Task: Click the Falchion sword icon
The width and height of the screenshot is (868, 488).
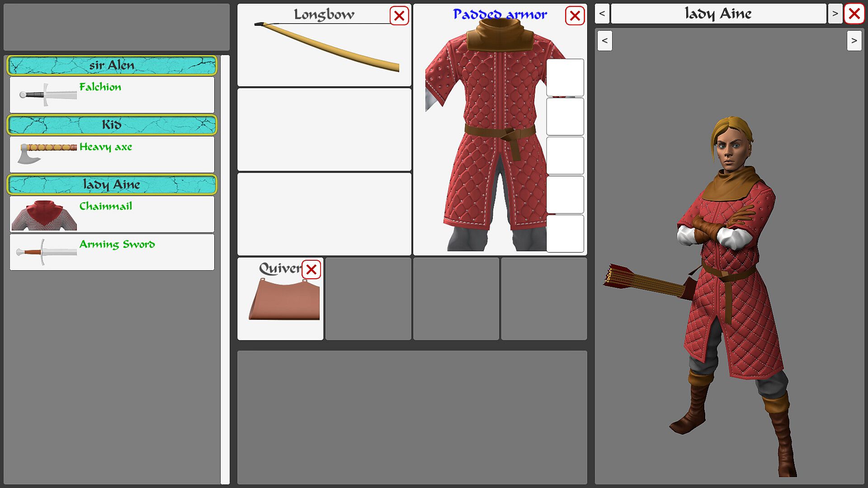Action: click(x=47, y=95)
